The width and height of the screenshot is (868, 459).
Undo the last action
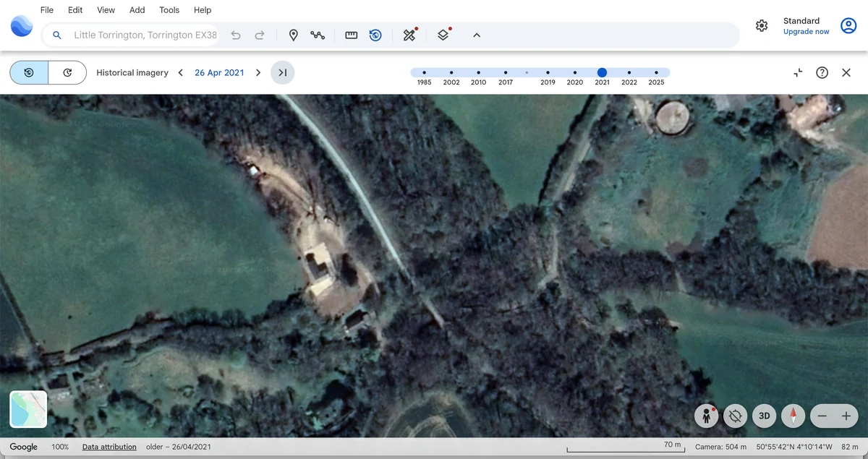point(236,35)
